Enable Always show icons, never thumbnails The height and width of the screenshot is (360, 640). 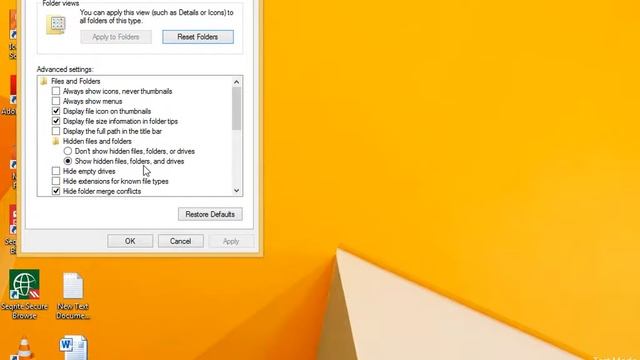click(56, 91)
